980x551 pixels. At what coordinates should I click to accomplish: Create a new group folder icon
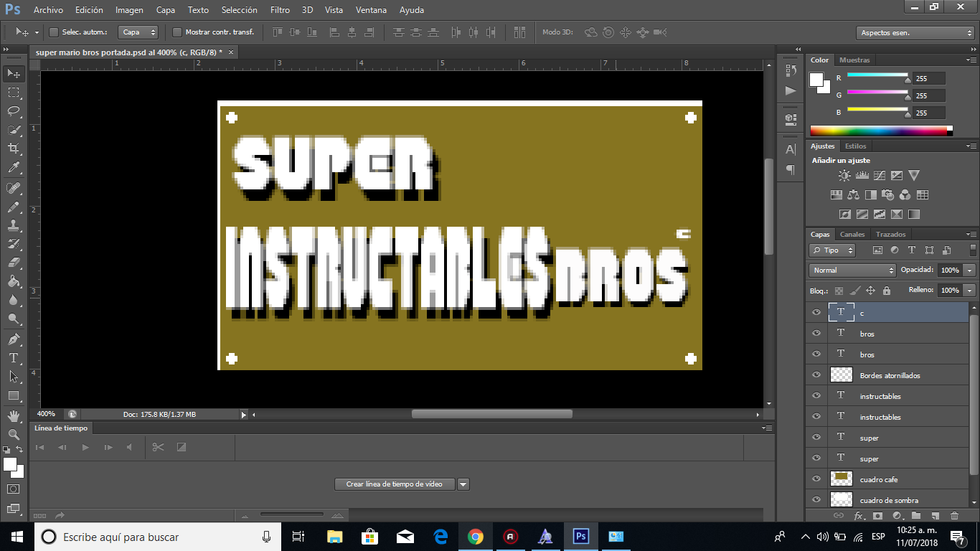(916, 515)
